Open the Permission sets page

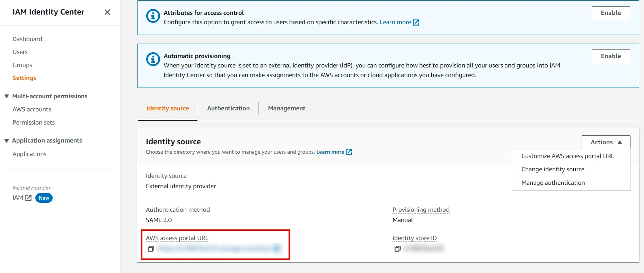pos(33,122)
